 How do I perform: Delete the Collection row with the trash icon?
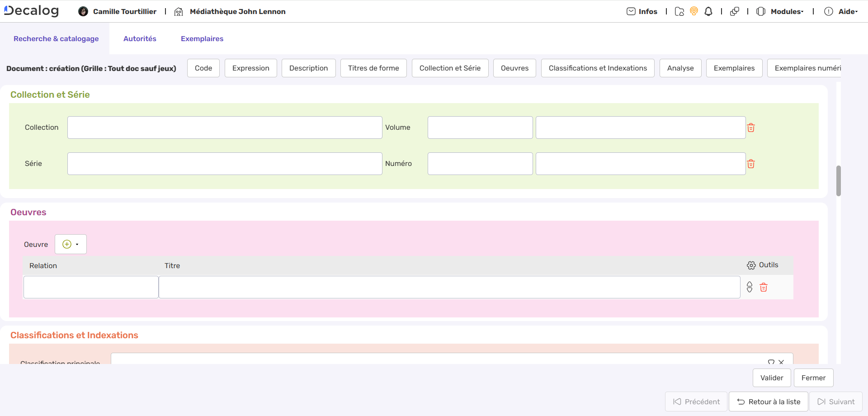click(751, 128)
